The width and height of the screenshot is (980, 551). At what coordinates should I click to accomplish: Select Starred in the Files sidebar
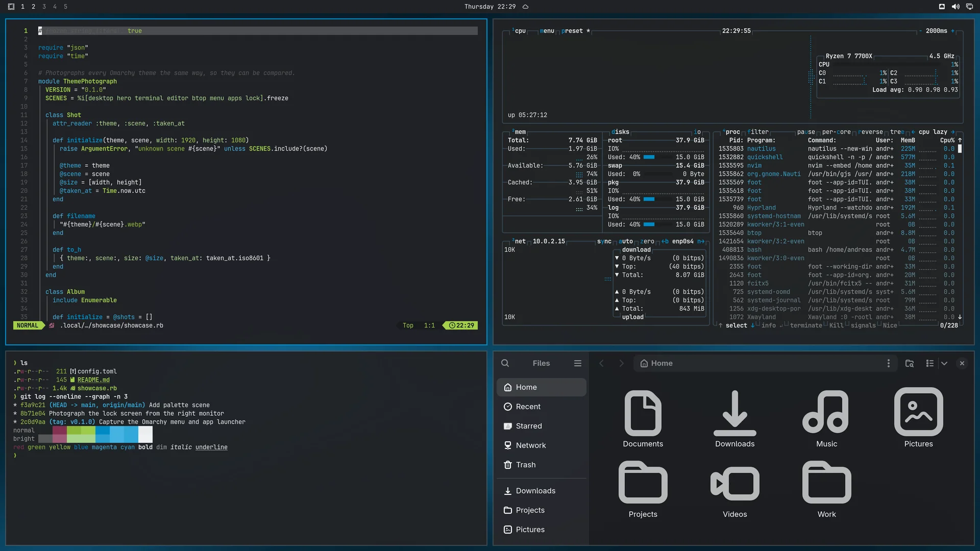[541, 426]
